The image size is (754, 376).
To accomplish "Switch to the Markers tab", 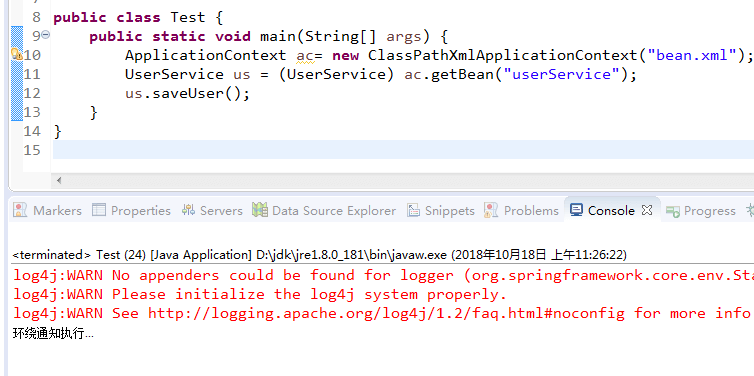I will coord(47,210).
